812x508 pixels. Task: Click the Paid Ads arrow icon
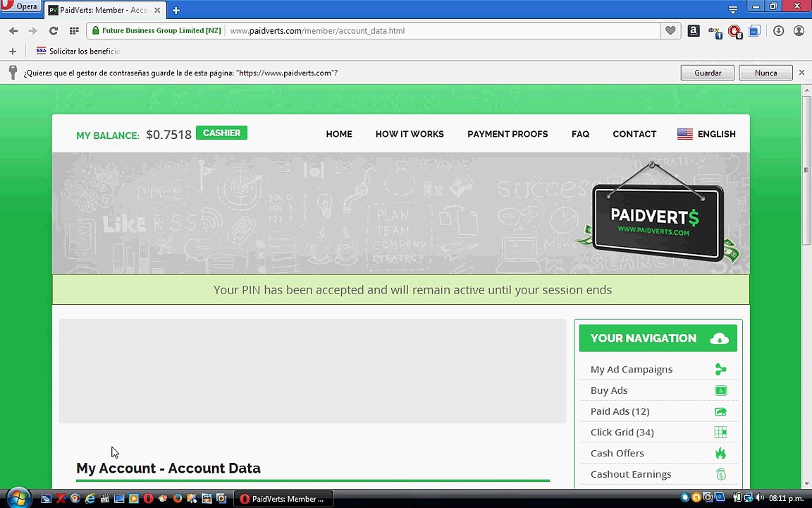(720, 411)
